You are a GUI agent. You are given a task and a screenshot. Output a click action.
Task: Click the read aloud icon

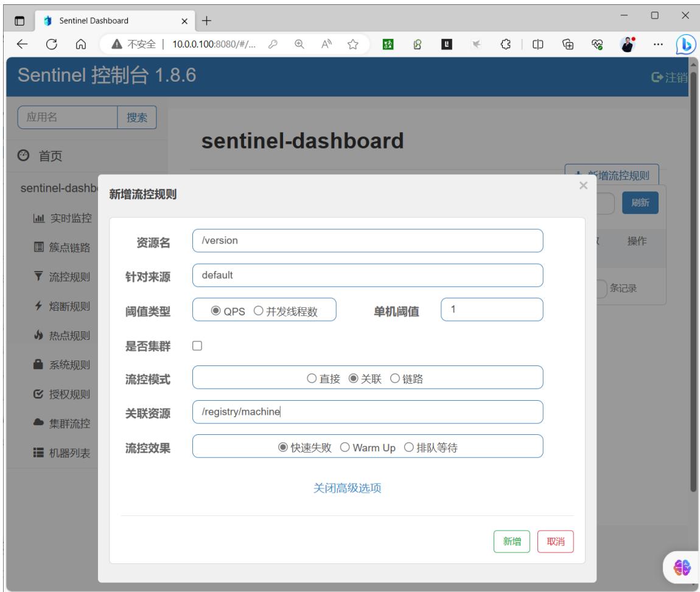(x=326, y=44)
